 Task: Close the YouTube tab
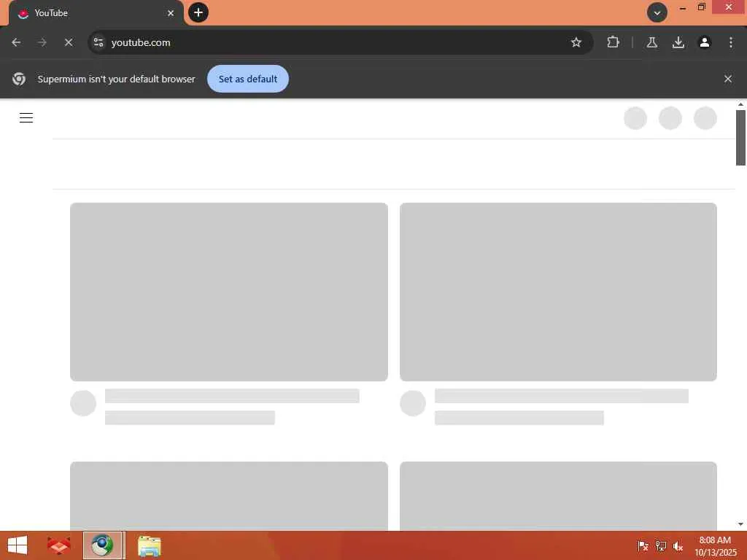pyautogui.click(x=171, y=13)
